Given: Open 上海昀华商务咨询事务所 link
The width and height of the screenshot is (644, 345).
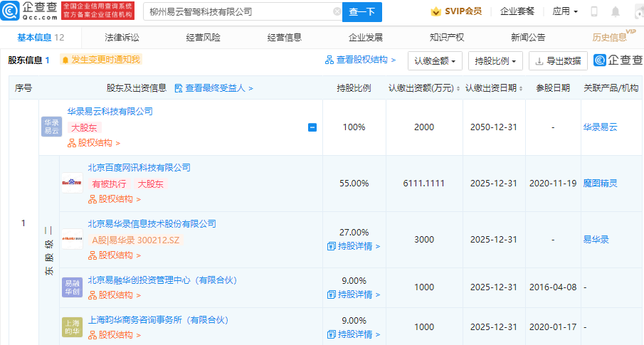Looking at the screenshot, I should [158, 320].
